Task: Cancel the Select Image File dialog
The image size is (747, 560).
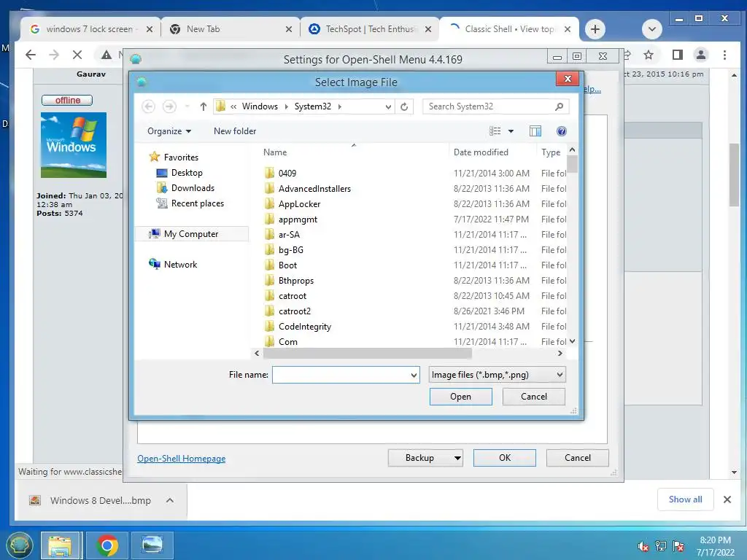Action: point(533,397)
